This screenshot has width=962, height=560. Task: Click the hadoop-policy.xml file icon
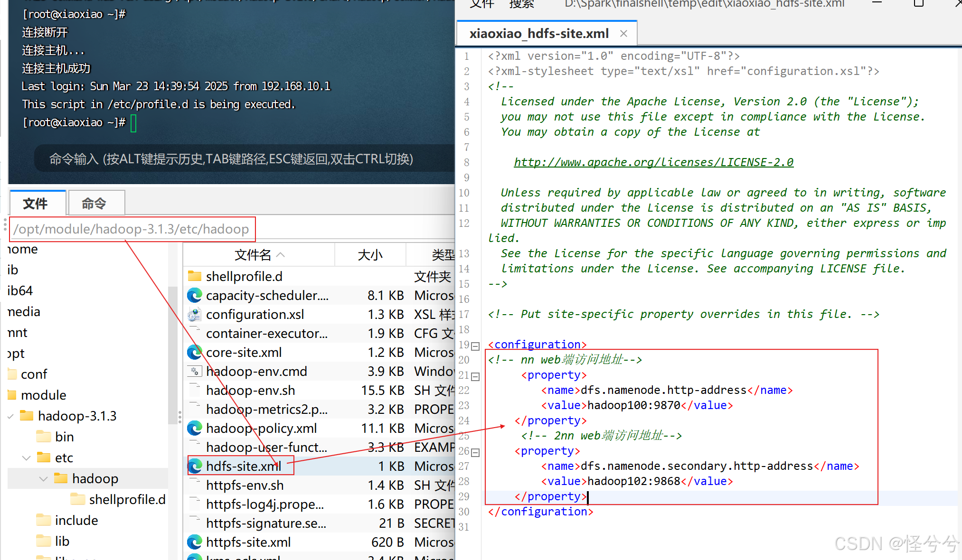point(195,429)
